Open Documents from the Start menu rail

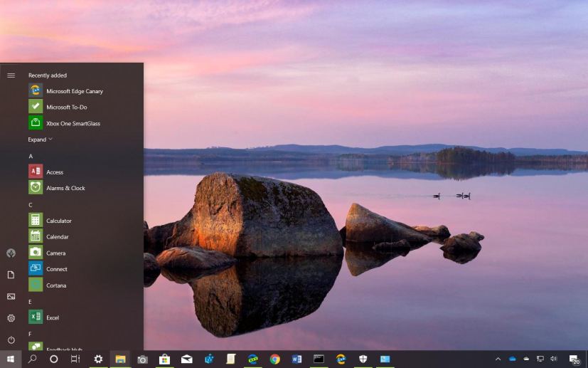(11, 275)
